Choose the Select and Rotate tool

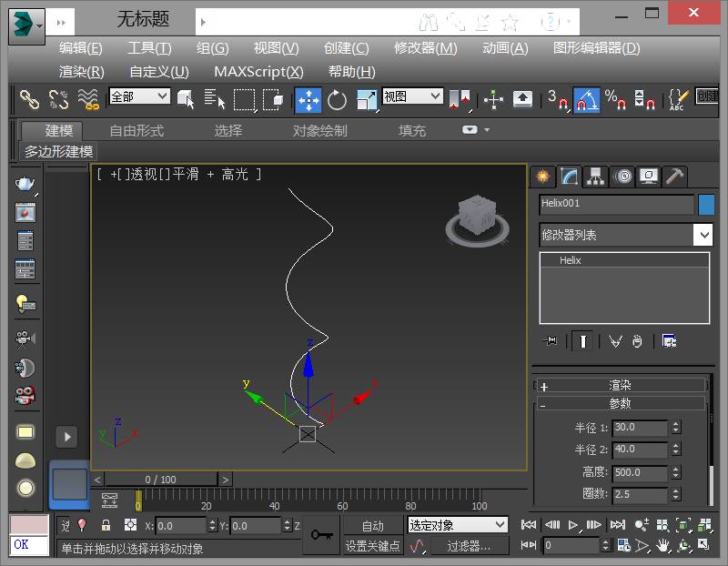337,99
